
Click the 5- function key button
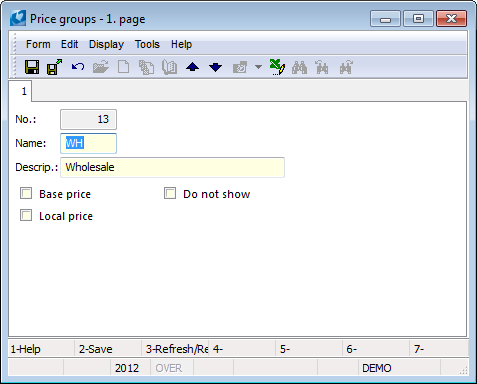(309, 349)
